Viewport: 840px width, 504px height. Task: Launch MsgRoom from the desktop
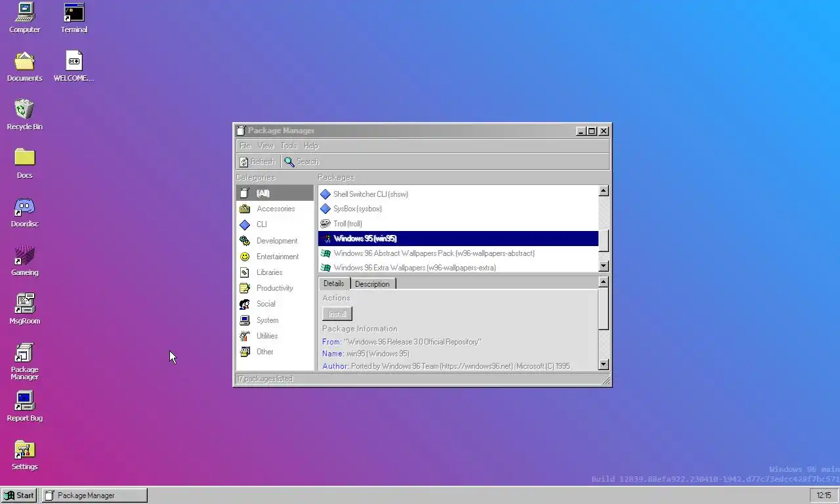point(24,309)
